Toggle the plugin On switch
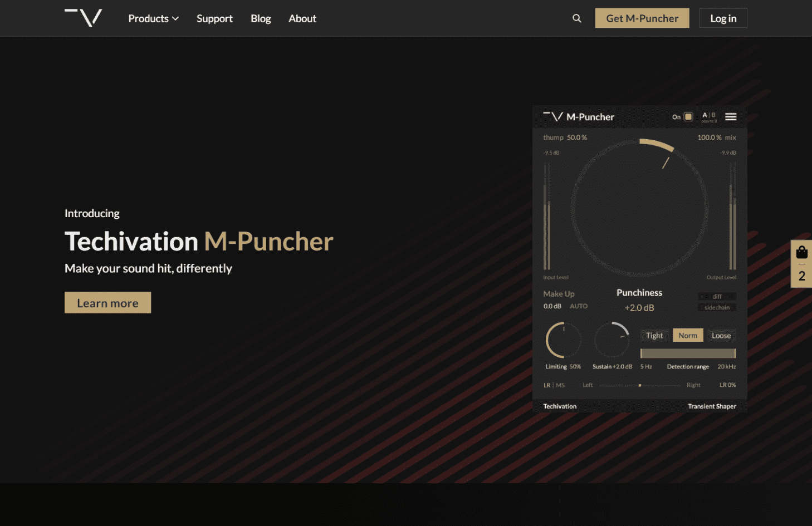Image resolution: width=812 pixels, height=526 pixels. (x=688, y=117)
